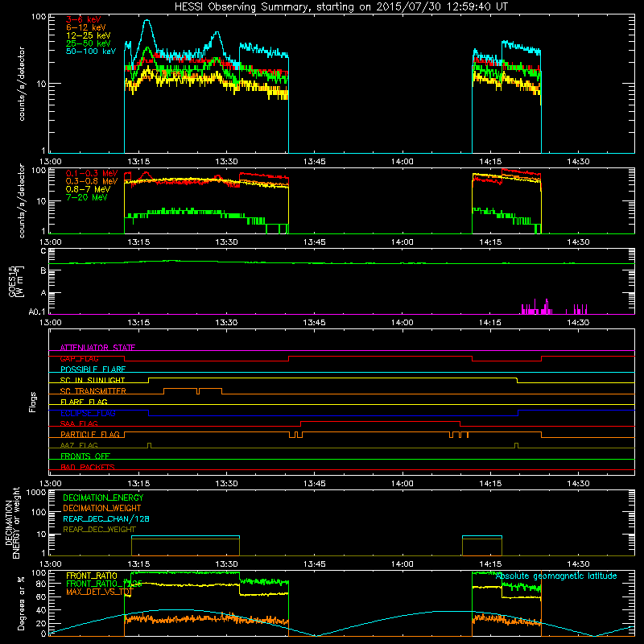Select the 3-6 keV legend label
The height and width of the screenshot is (644, 644).
84,19
